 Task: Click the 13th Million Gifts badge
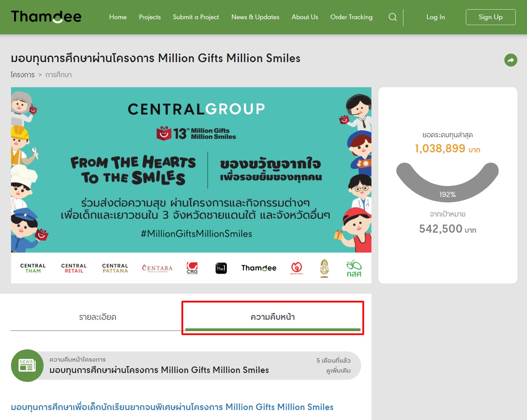click(x=196, y=133)
